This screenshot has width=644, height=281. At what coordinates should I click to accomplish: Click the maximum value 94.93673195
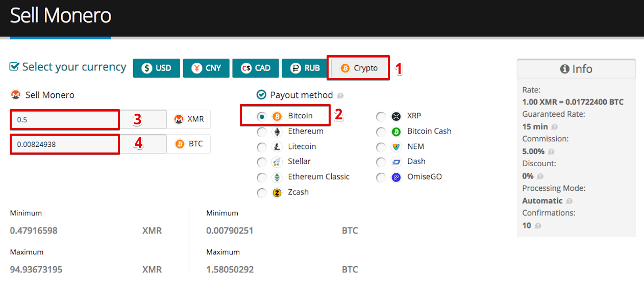(36, 269)
